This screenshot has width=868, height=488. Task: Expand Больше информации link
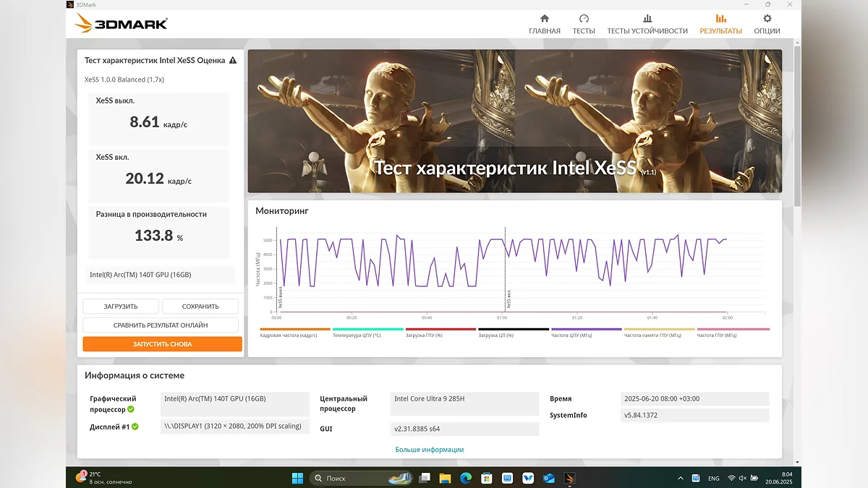point(429,450)
